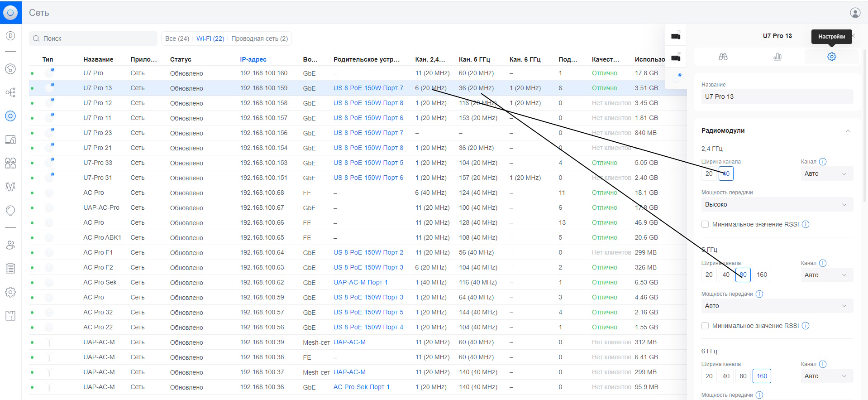868x400 pixels.
Task: Open the Admins and users sidebar icon
Action: 10,245
